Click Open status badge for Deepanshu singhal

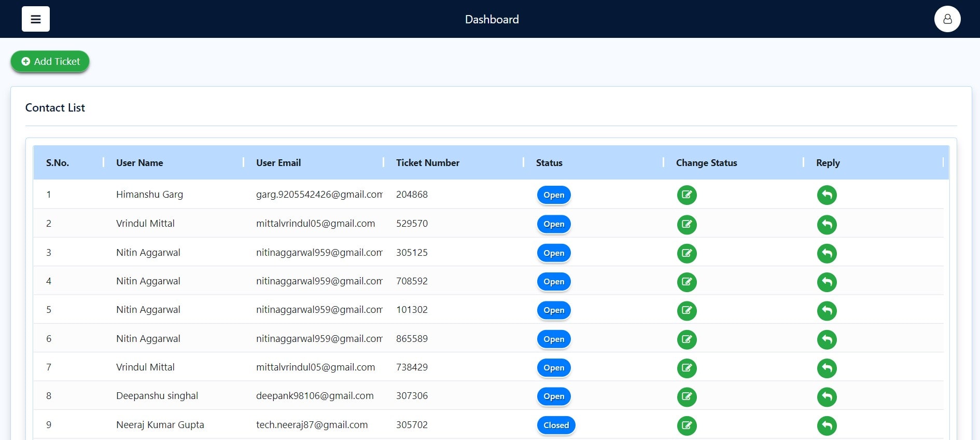point(554,396)
